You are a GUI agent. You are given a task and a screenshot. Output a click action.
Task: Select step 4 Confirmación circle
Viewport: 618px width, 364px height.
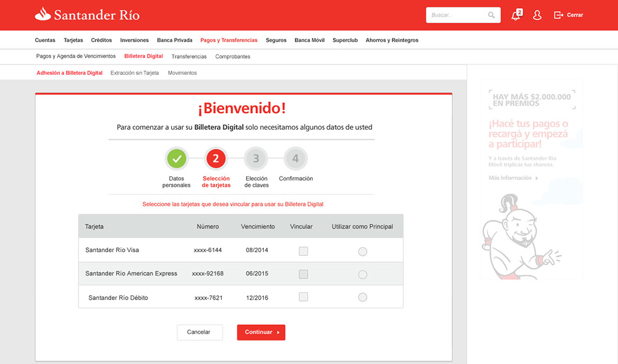(x=295, y=159)
